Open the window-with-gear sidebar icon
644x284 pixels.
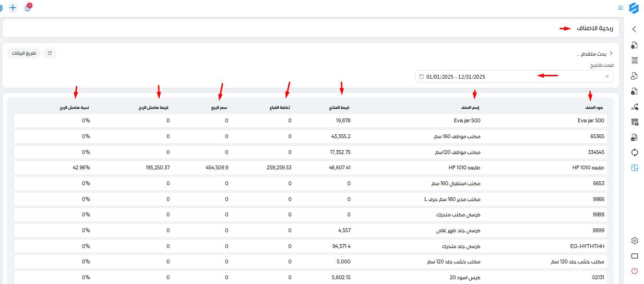pos(634,122)
